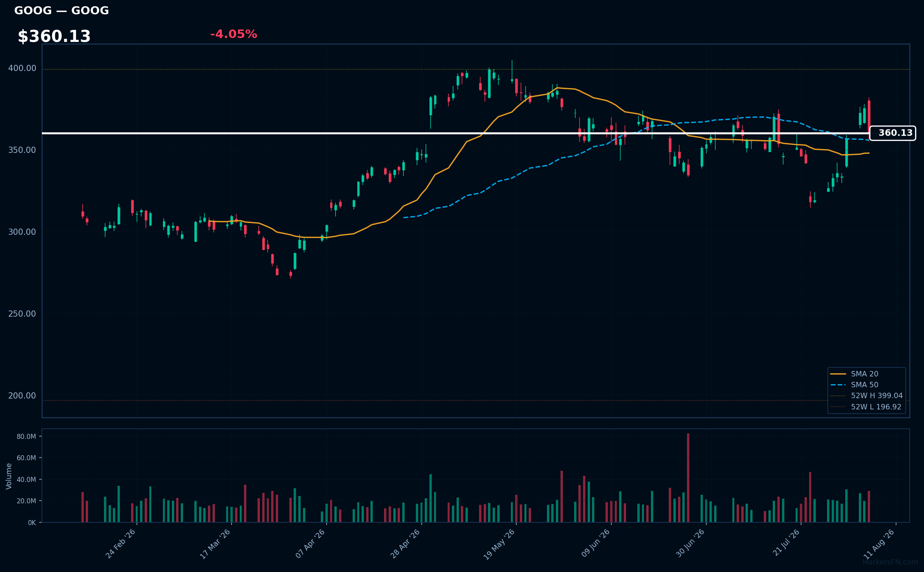Click the 300.00 price axis label
Screen dimensions: 924x572
[x=22, y=232]
